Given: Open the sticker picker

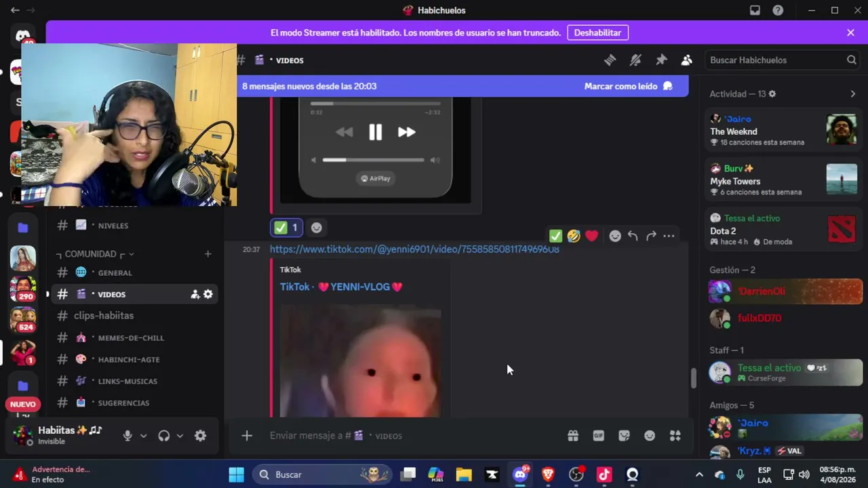Looking at the screenshot, I should (x=625, y=436).
